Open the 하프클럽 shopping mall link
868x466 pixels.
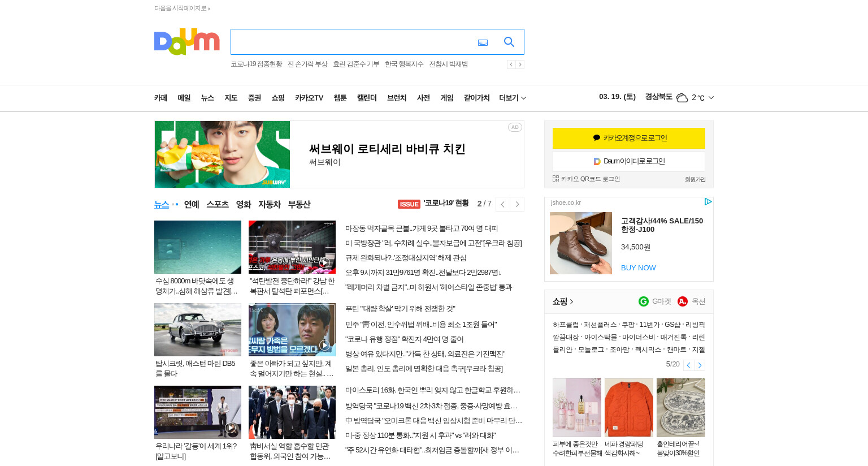(566, 325)
